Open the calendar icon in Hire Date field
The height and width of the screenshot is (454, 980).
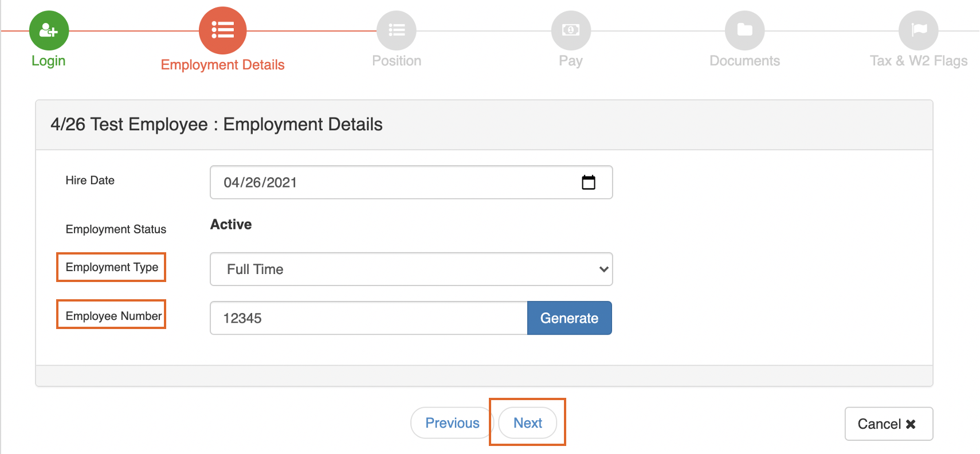click(589, 182)
